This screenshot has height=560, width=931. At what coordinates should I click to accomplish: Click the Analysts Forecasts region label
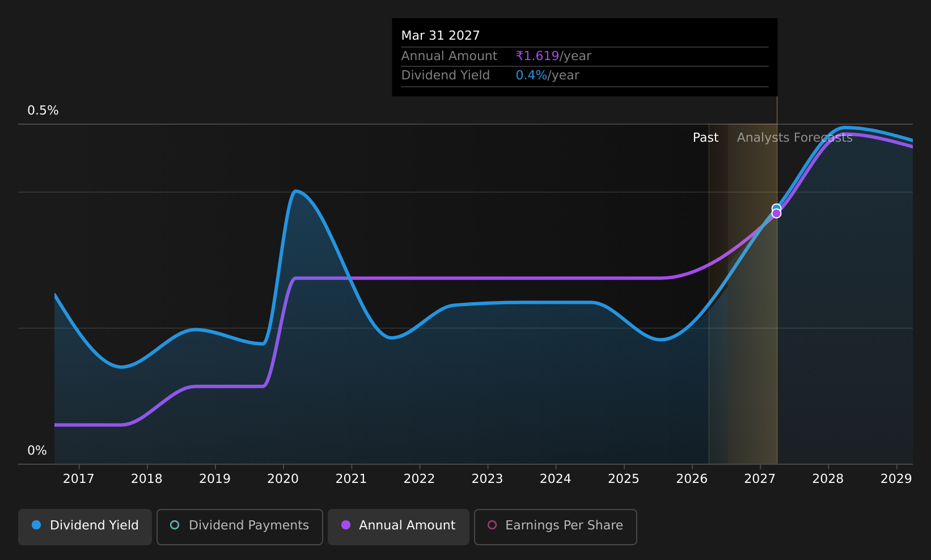794,138
